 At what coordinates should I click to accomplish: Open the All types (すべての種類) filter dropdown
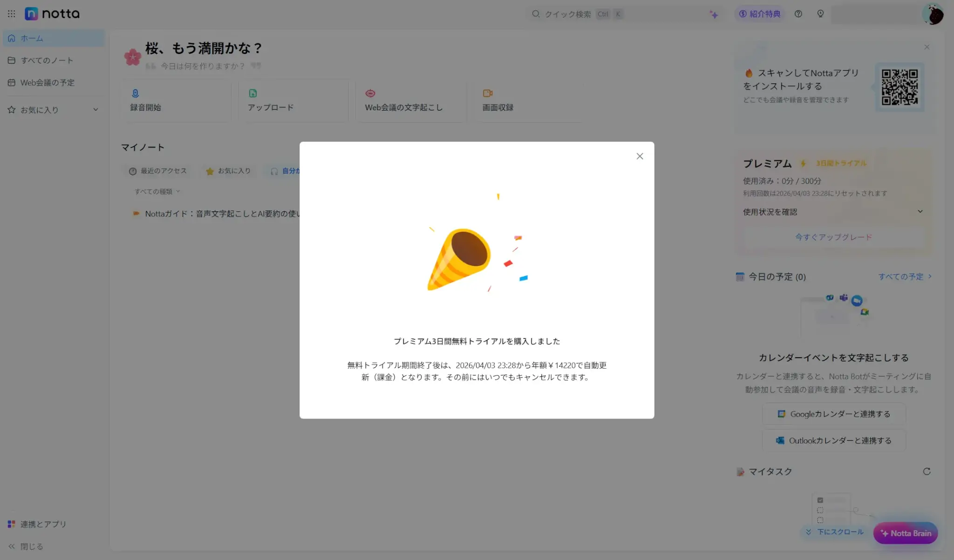(x=157, y=191)
